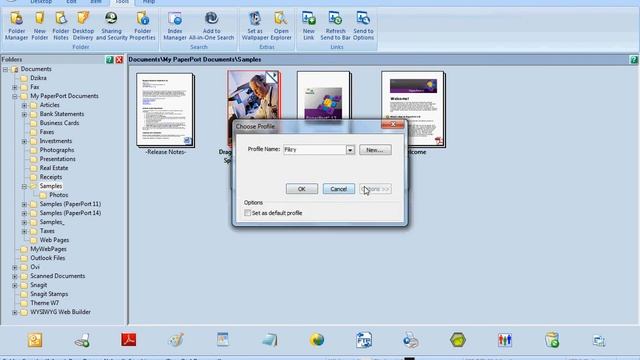Tick Set as default profile checkbox

pos(247,213)
